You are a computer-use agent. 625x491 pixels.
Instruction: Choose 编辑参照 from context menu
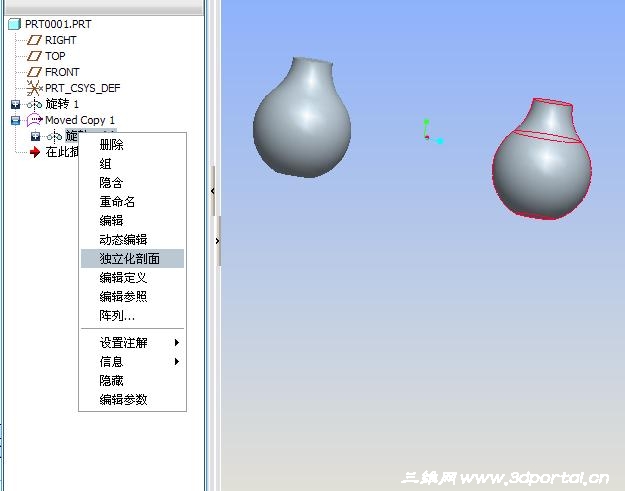point(132,297)
